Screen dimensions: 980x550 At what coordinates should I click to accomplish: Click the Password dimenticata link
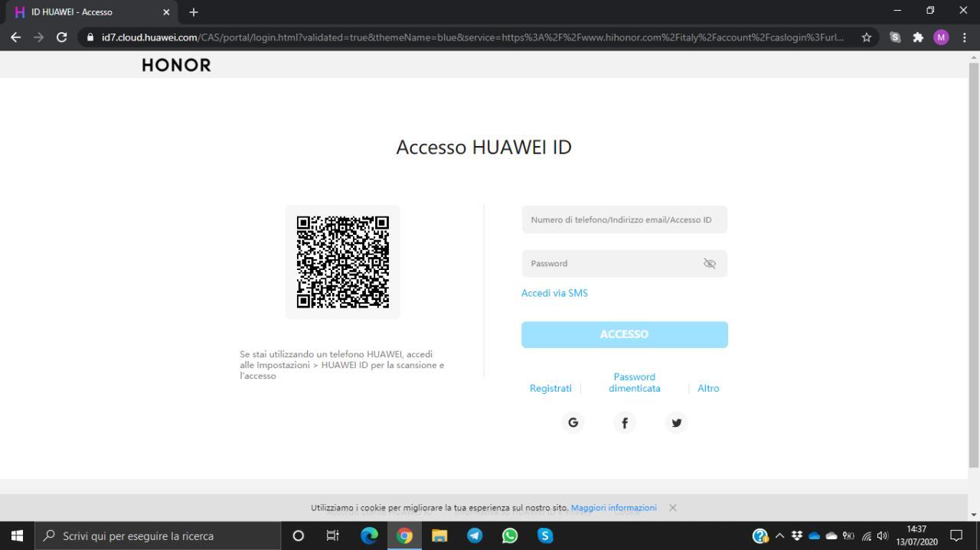634,382
